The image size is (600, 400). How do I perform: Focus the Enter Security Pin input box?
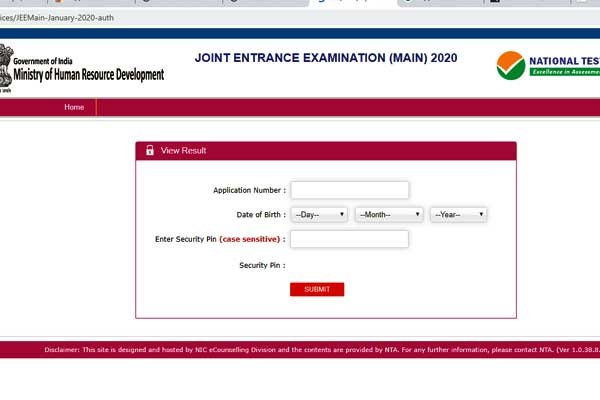click(x=349, y=239)
